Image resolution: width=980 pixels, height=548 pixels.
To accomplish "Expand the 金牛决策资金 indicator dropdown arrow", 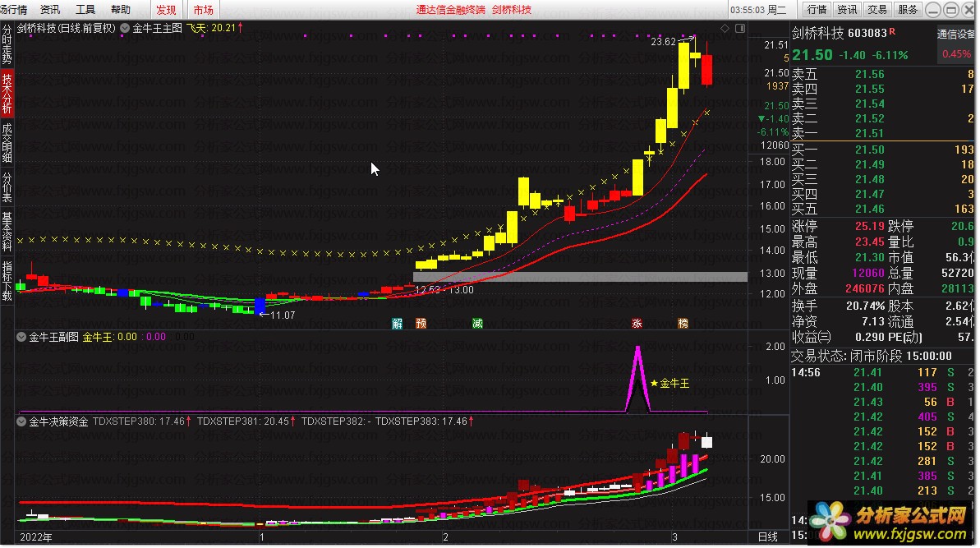I will 21,421.
